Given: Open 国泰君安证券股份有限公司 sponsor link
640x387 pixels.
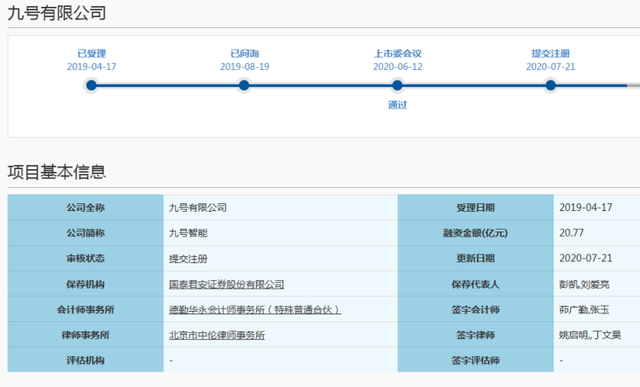Looking at the screenshot, I should 227,284.
